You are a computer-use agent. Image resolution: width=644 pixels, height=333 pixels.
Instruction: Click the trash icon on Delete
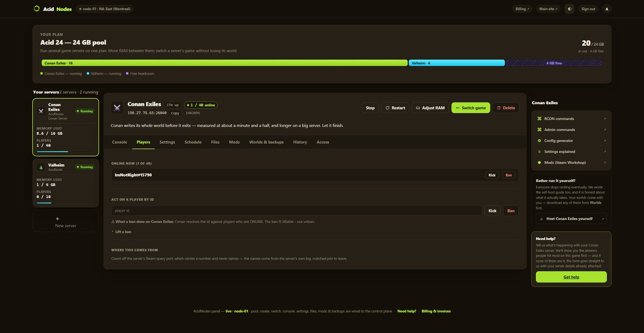499,108
